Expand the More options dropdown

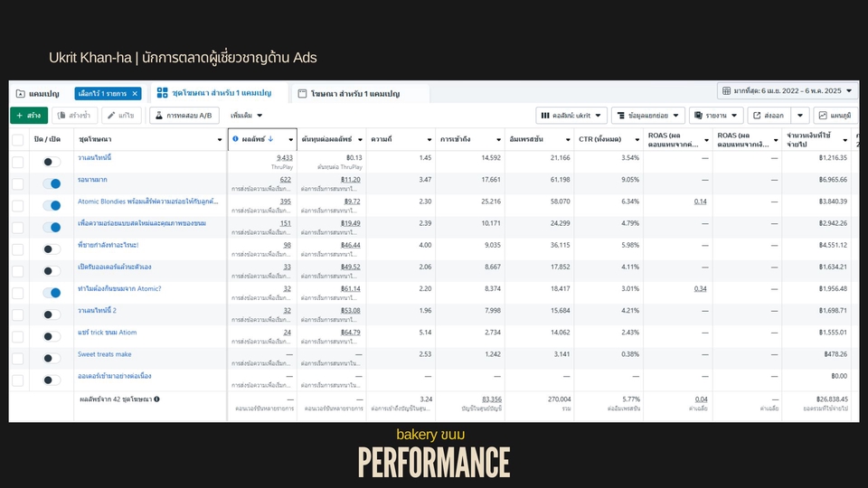tap(246, 115)
